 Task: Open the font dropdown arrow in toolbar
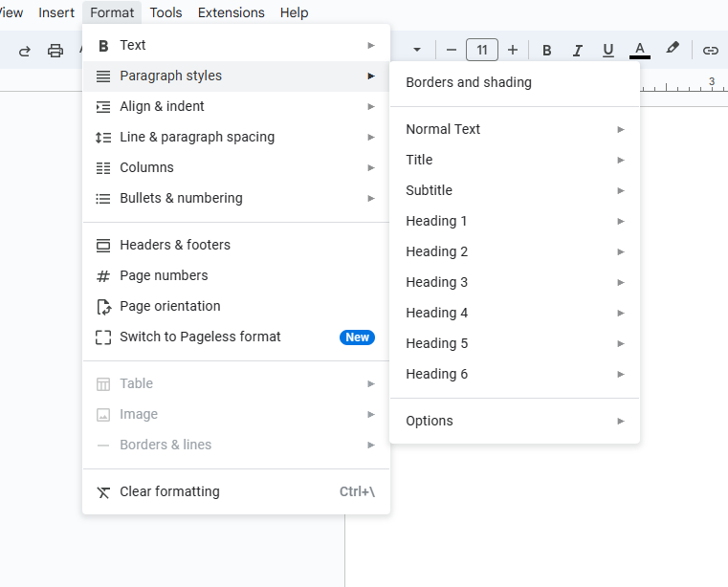click(x=417, y=50)
